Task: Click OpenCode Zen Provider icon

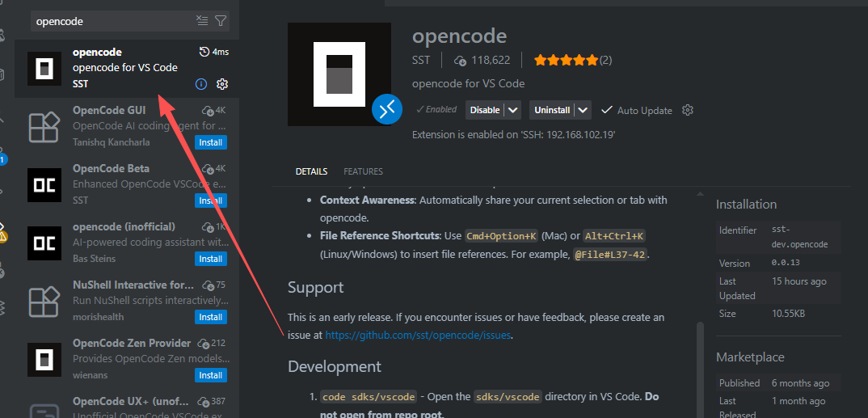Action: pos(44,359)
